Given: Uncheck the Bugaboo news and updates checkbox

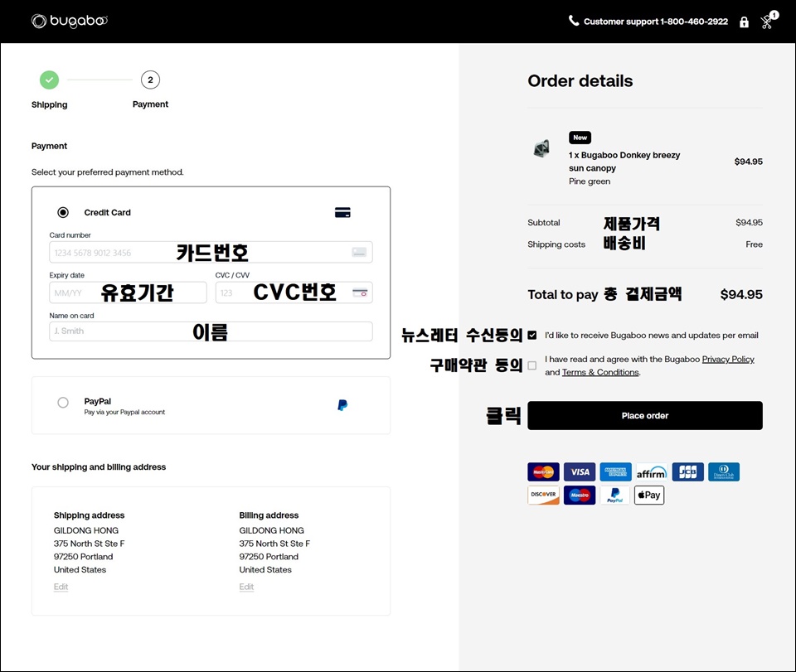Looking at the screenshot, I should 532,336.
